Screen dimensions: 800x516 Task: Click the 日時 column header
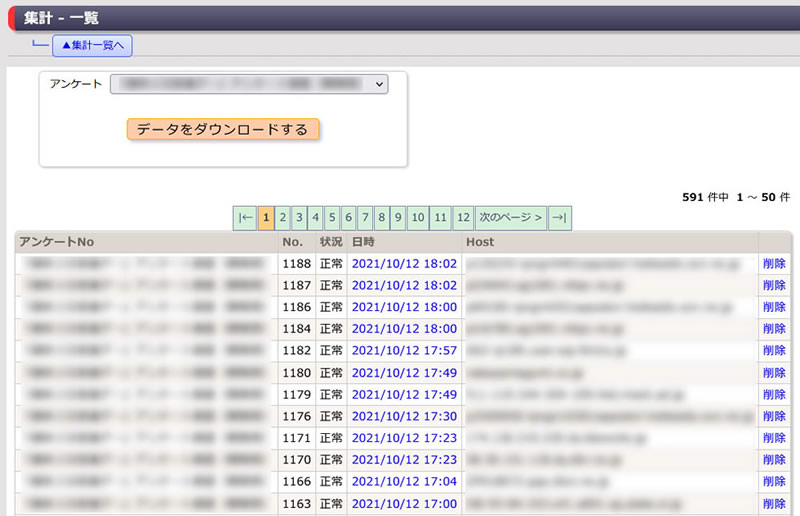coord(363,242)
